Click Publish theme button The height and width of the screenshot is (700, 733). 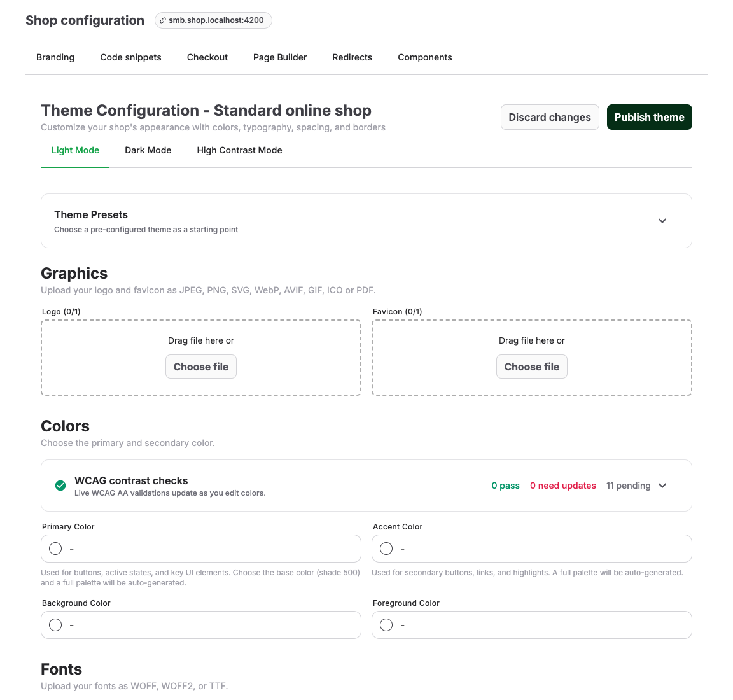[x=649, y=117]
